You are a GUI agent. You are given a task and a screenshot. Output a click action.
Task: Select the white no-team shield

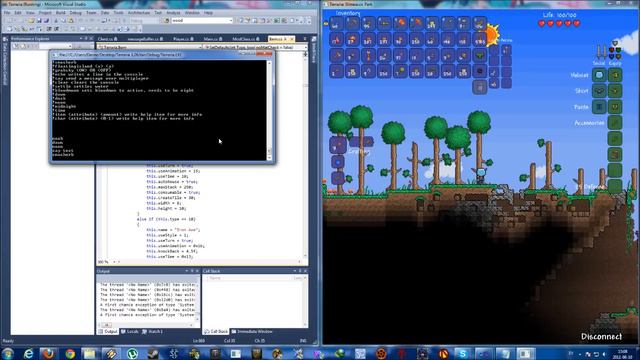(615, 44)
